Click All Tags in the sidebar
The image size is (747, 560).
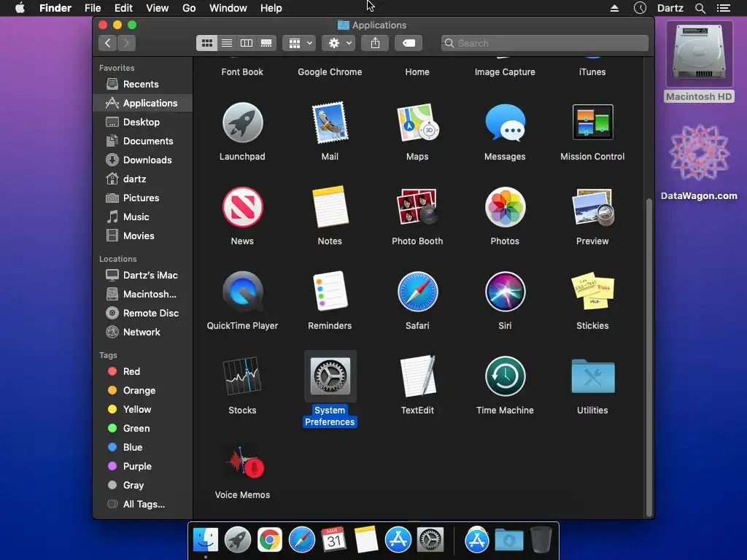coord(143,505)
